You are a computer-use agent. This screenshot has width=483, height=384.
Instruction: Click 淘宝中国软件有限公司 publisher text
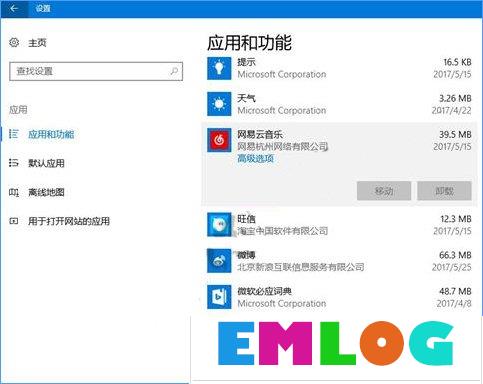pos(283,231)
